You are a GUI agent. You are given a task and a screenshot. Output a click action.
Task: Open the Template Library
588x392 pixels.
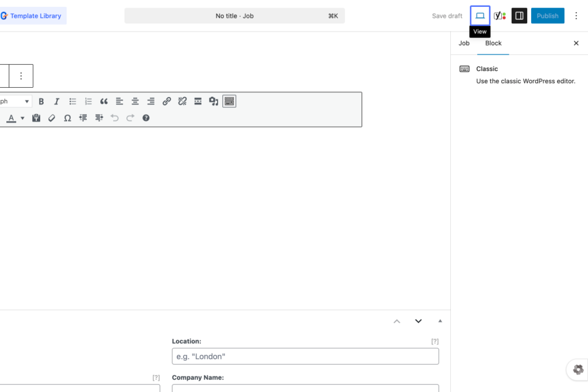coord(33,15)
